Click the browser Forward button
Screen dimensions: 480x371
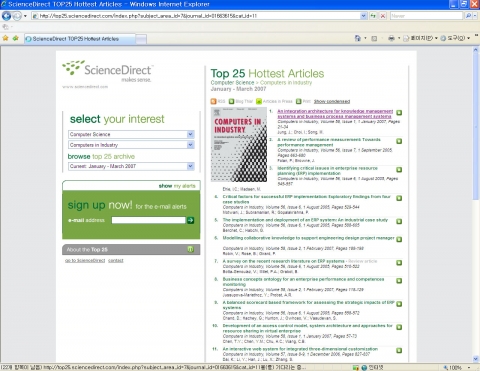pos(17,16)
